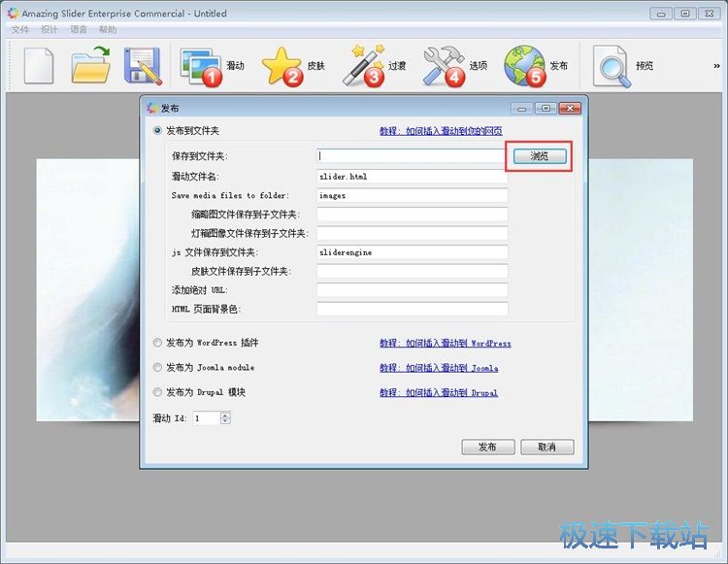Close the 发布 dialog

570,109
